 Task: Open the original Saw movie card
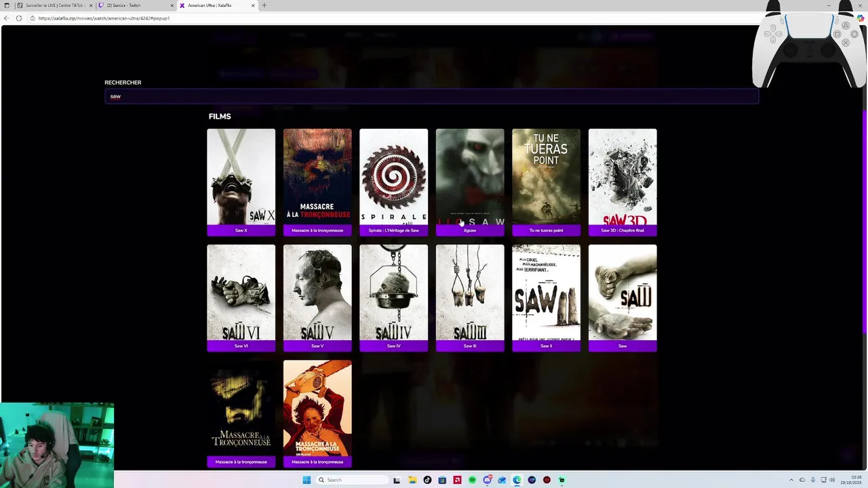tap(623, 298)
